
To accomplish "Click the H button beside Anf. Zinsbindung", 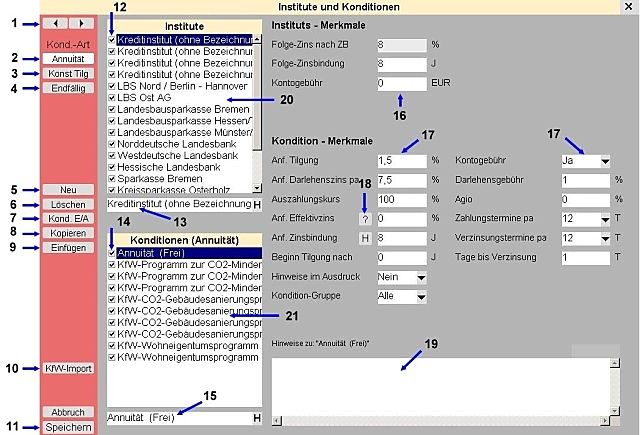I will 365,238.
